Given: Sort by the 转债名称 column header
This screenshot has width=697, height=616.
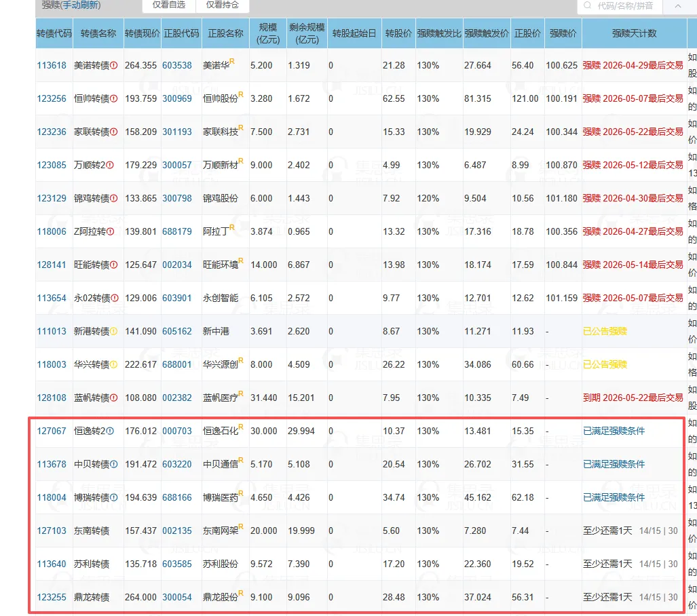Looking at the screenshot, I should point(98,33).
